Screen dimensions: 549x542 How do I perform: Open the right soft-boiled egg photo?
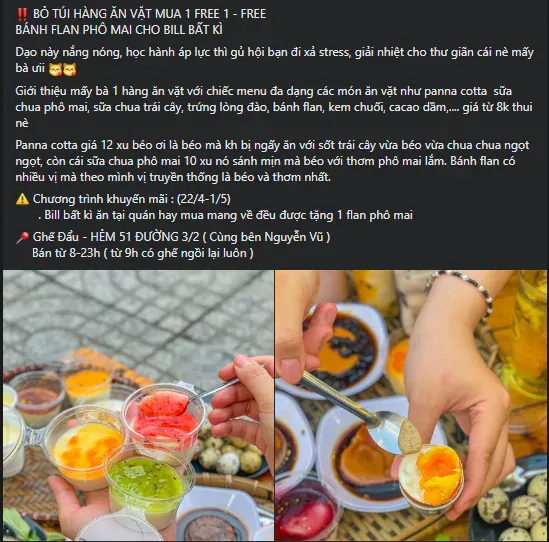(x=411, y=405)
